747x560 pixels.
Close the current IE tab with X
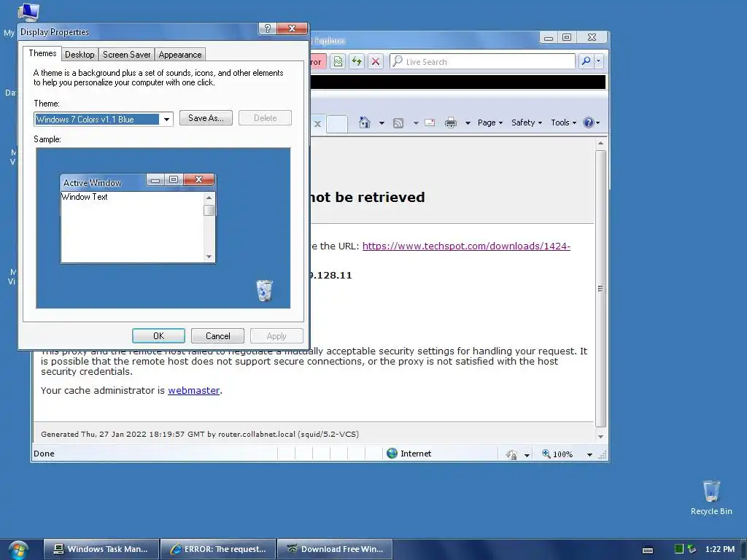click(x=317, y=124)
